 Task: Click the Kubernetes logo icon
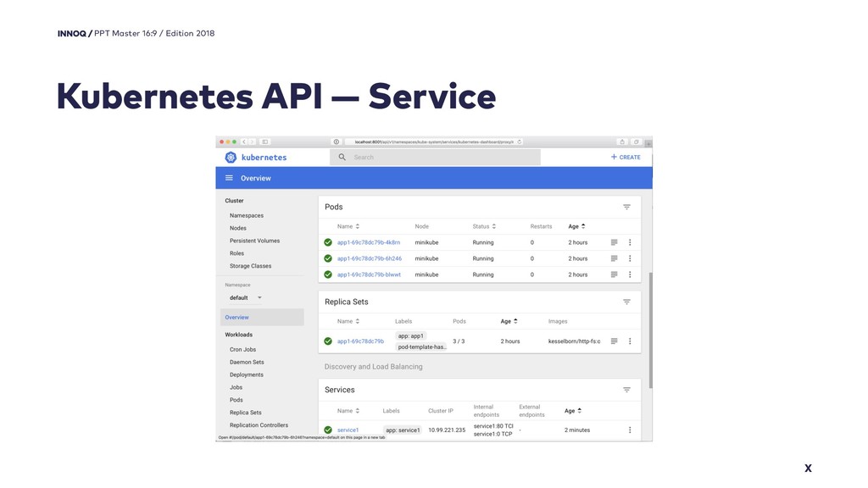coord(231,157)
